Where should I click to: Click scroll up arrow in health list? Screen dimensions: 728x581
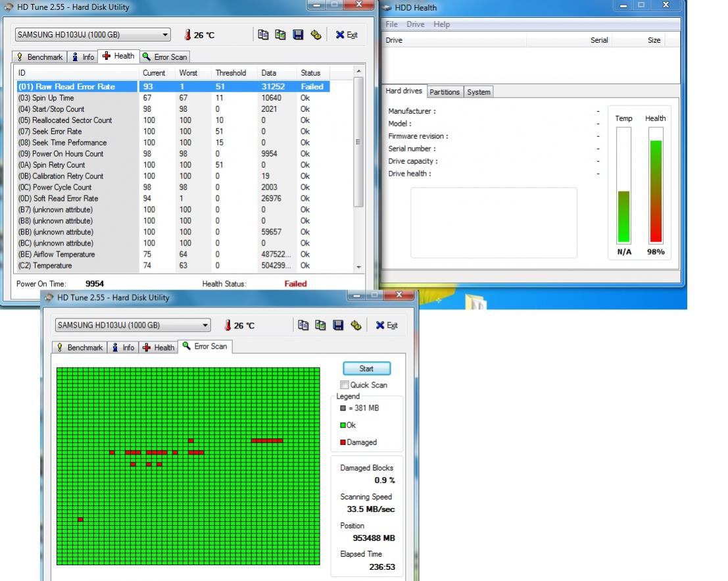coord(358,71)
